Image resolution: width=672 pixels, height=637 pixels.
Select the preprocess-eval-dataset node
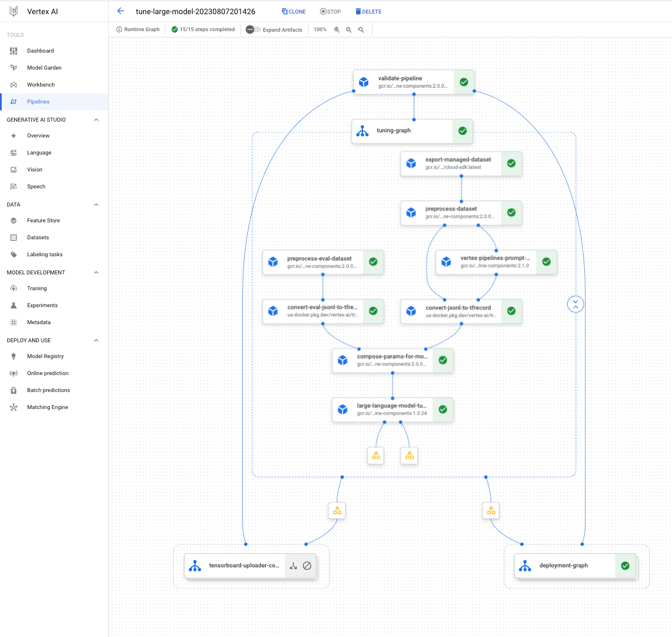pyautogui.click(x=323, y=262)
